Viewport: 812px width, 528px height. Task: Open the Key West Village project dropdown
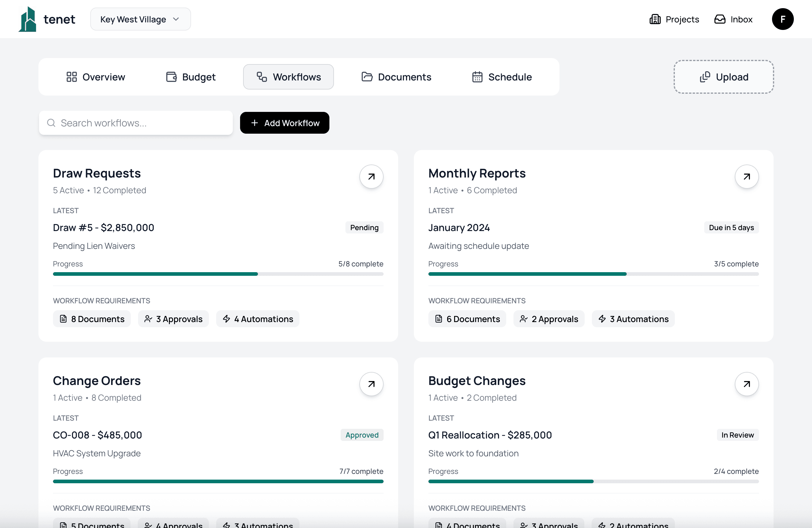(x=140, y=19)
